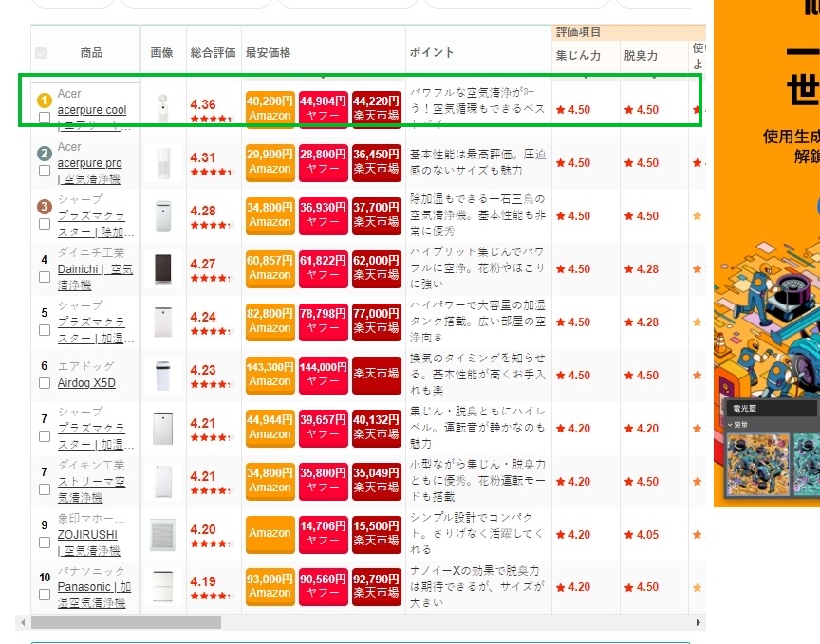The image size is (820, 644).
Task: Check the ダイキン工業 ストリーマ row checkbox
Action: pyautogui.click(x=45, y=489)
